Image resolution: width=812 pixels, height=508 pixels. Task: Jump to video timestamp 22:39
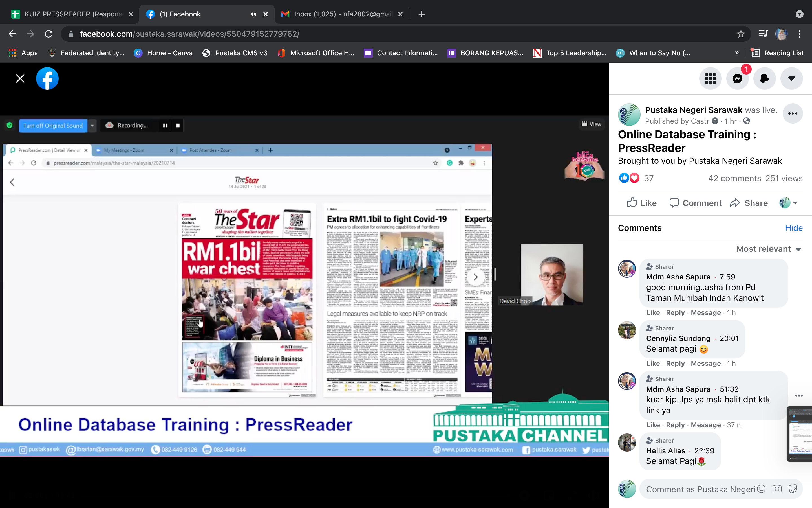click(704, 450)
